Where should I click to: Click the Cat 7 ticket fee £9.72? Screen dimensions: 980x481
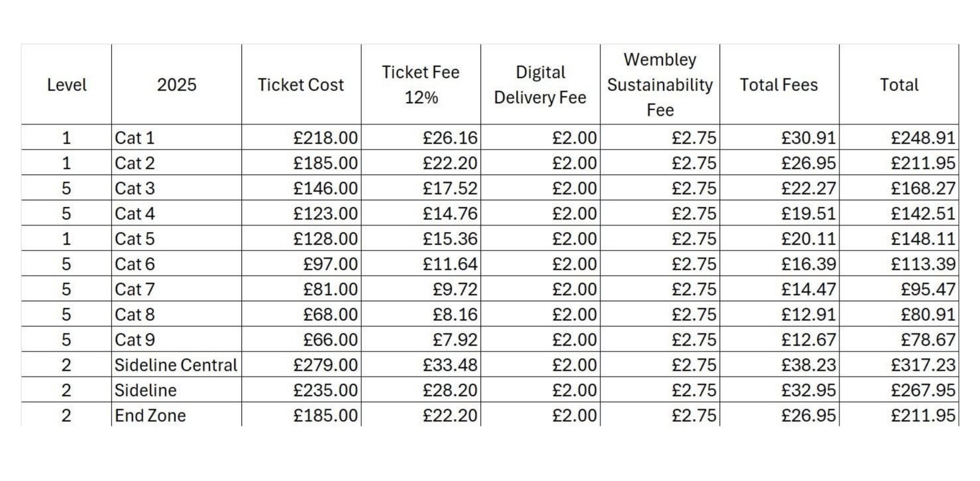455,289
